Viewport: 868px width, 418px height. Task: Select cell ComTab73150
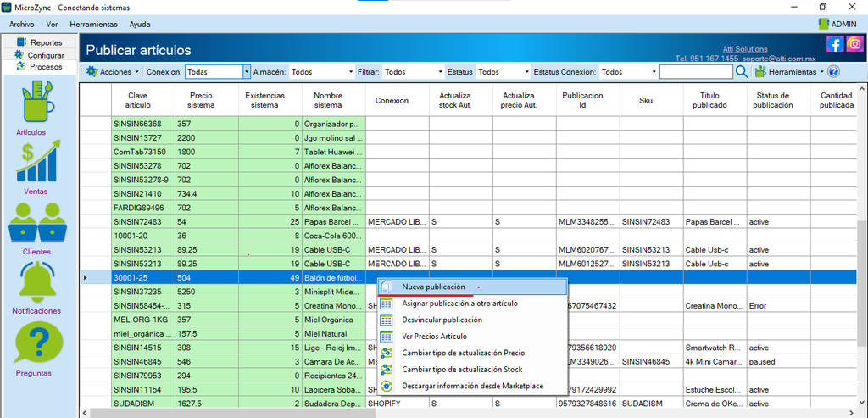[142, 152]
